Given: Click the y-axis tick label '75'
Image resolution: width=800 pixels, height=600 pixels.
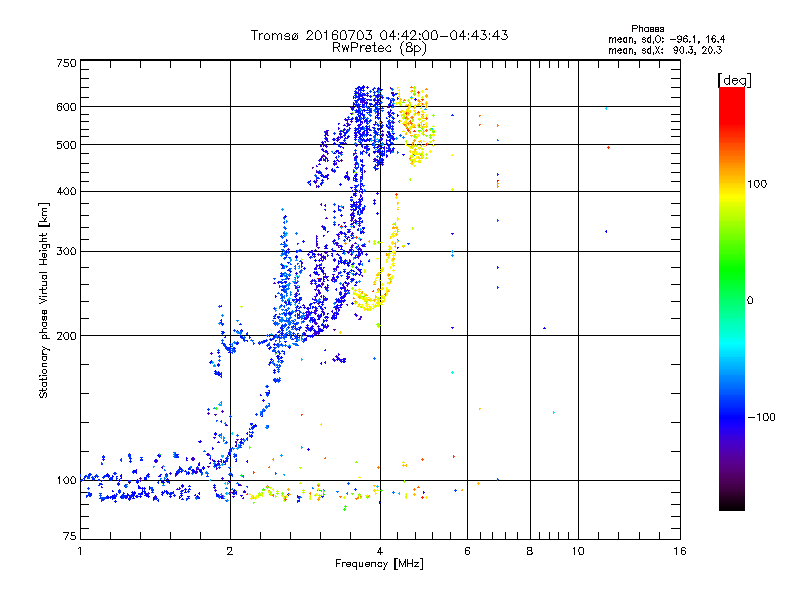Looking at the screenshot, I should (x=70, y=536).
